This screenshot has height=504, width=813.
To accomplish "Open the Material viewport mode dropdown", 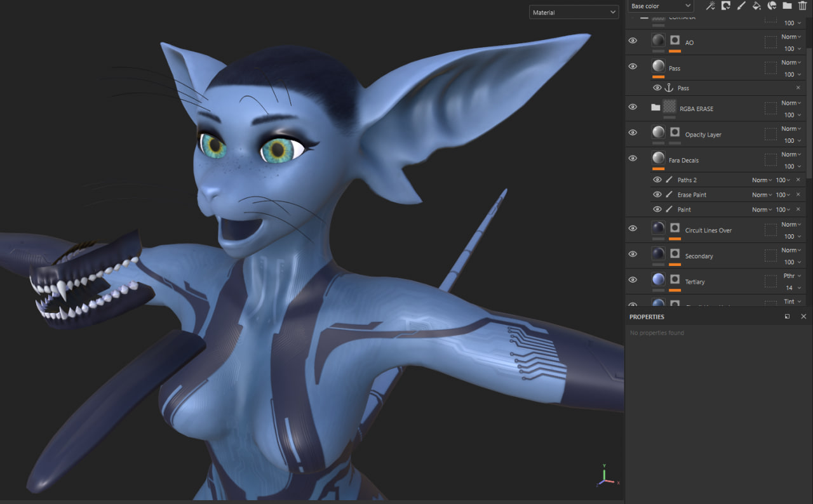I will [574, 12].
